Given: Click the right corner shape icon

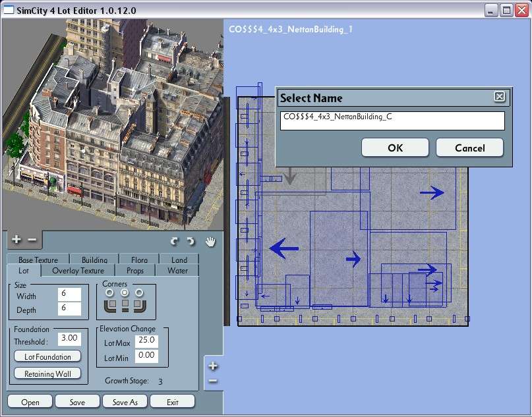Looking at the screenshot, I should tap(140, 306).
